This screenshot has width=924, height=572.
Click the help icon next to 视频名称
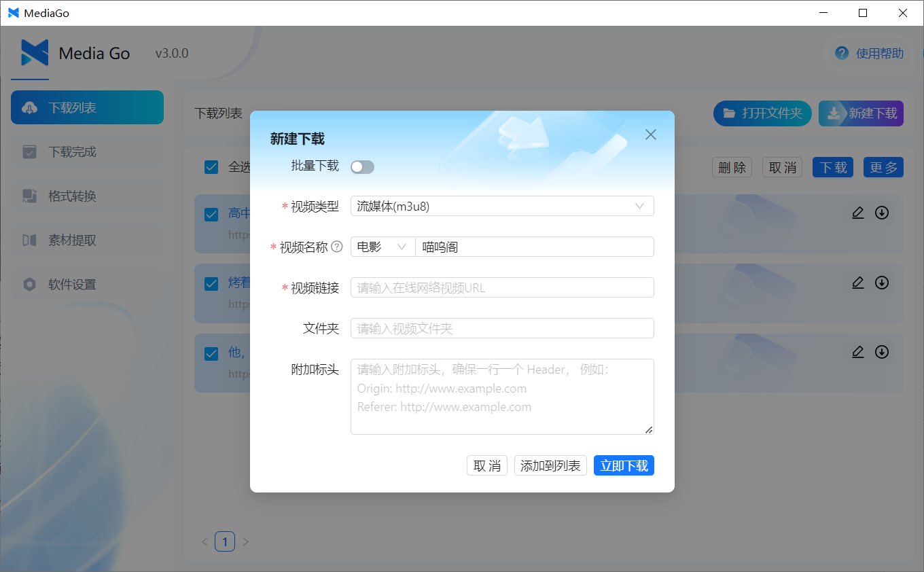coord(336,247)
